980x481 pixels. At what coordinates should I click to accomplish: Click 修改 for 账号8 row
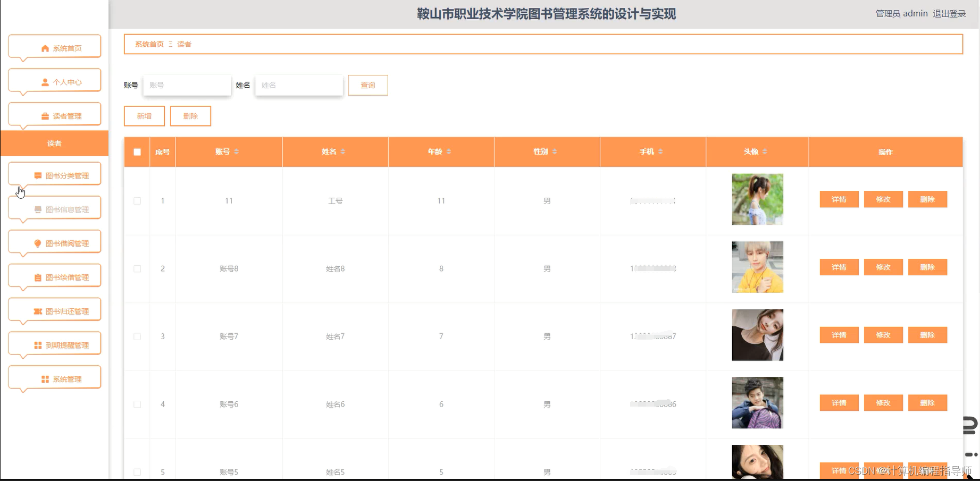[883, 267]
